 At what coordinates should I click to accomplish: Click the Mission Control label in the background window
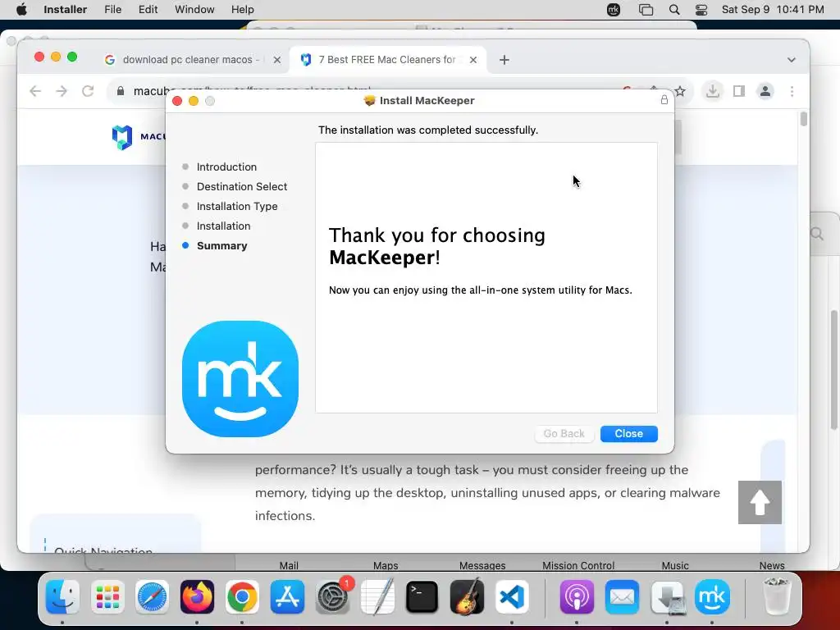tap(578, 565)
